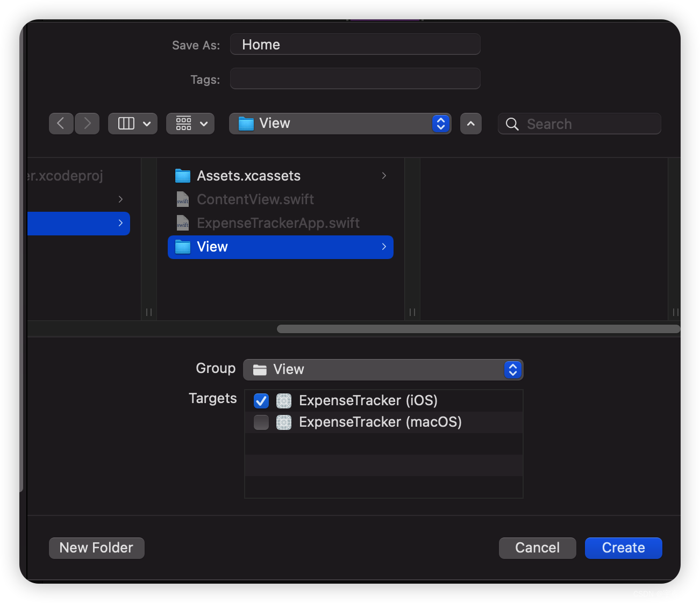Viewport: 700px width, 603px height.
Task: Check the ExpenseTracker (macOS) target
Action: (x=261, y=422)
